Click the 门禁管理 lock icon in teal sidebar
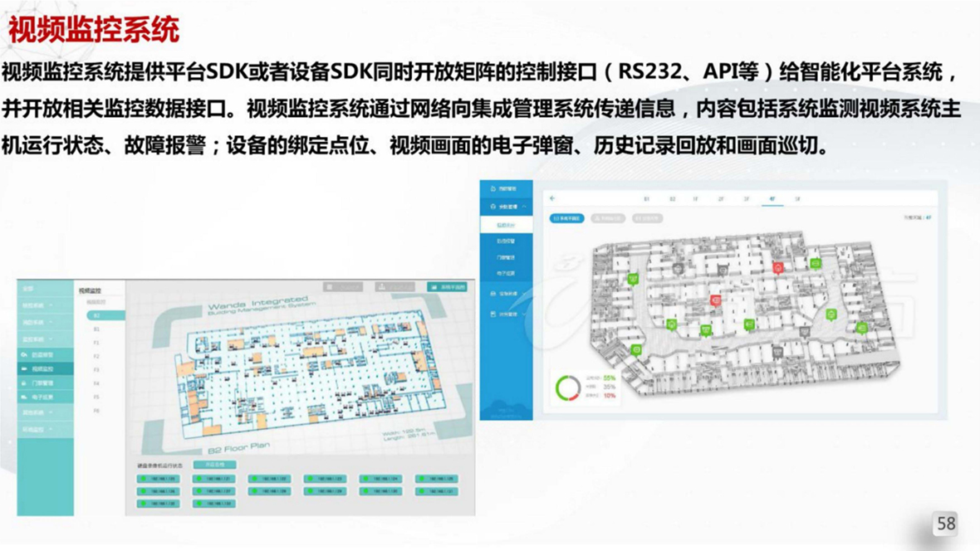 [25, 383]
